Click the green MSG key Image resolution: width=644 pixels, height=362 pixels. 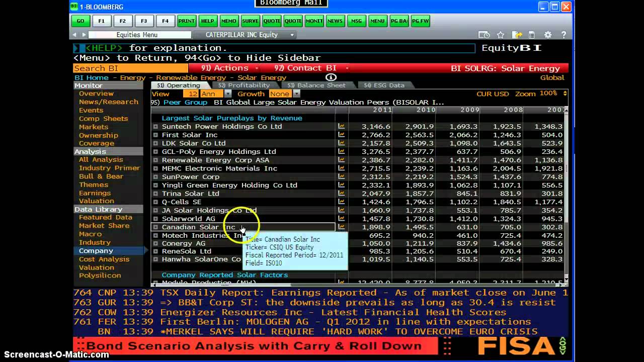(x=356, y=21)
